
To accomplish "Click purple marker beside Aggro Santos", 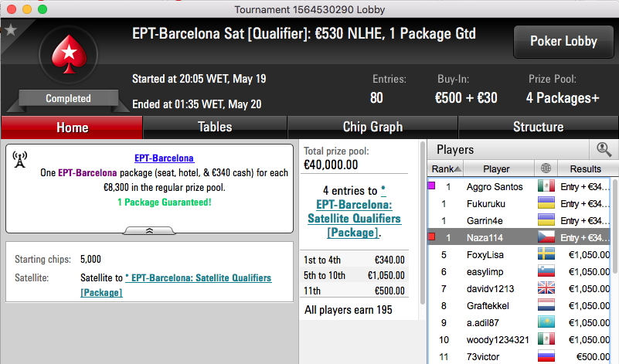I will (x=432, y=185).
